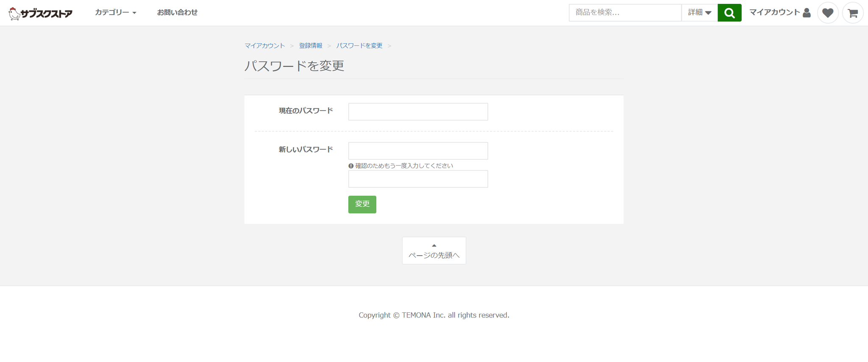This screenshot has width=868, height=362.
Task: Click the 現在のパスワード label
Action: coord(306,111)
